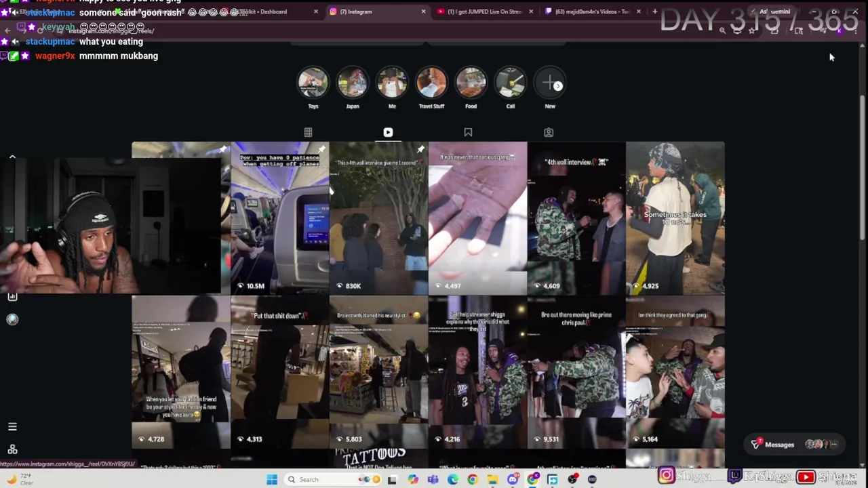Open Task View from the taskbar
This screenshot has height=488, width=868.
[x=392, y=479]
